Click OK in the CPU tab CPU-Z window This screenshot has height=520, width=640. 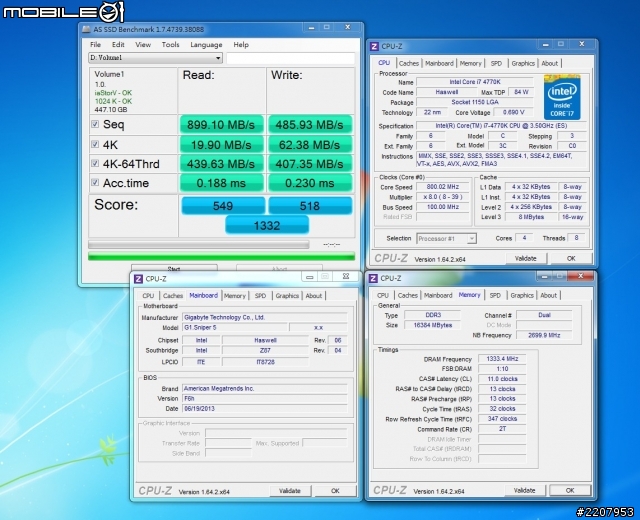click(571, 258)
